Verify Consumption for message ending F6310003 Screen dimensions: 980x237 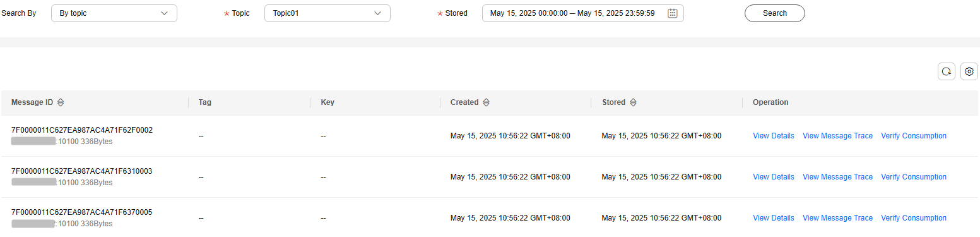(914, 177)
